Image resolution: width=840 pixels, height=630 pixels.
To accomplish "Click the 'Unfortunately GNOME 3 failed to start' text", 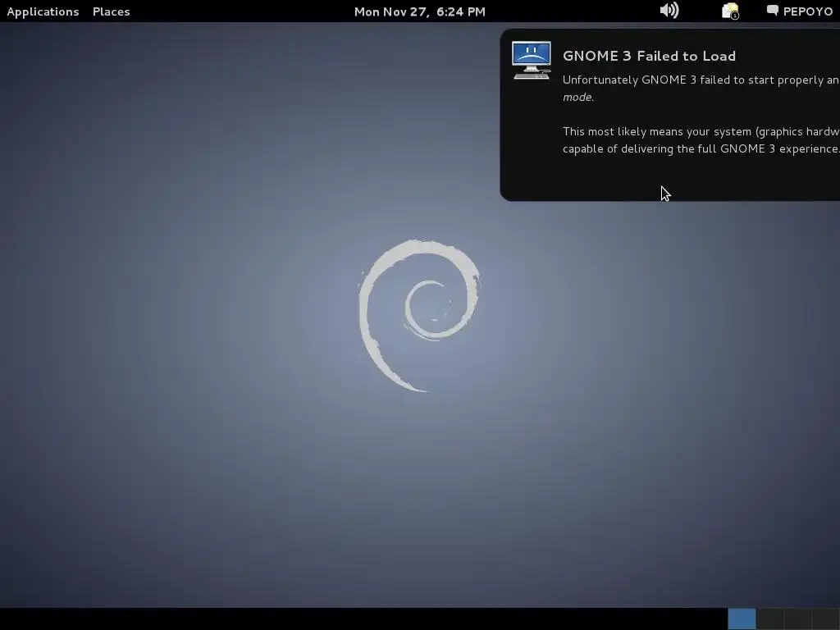I will click(x=701, y=88).
